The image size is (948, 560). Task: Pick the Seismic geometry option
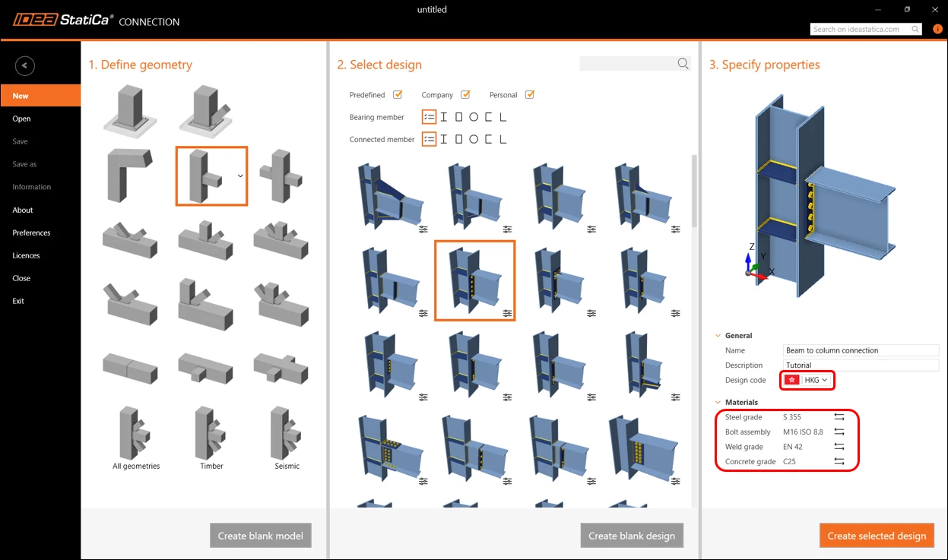click(287, 438)
